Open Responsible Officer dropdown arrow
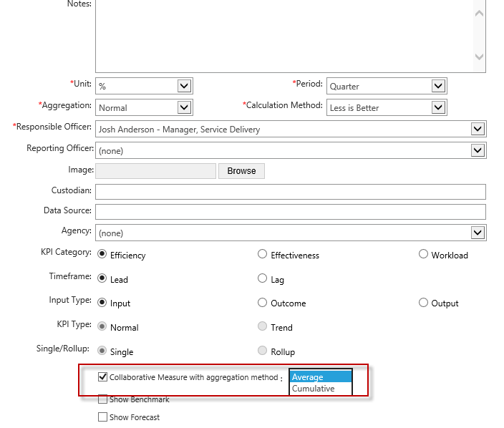The image size is (504, 428). [478, 129]
